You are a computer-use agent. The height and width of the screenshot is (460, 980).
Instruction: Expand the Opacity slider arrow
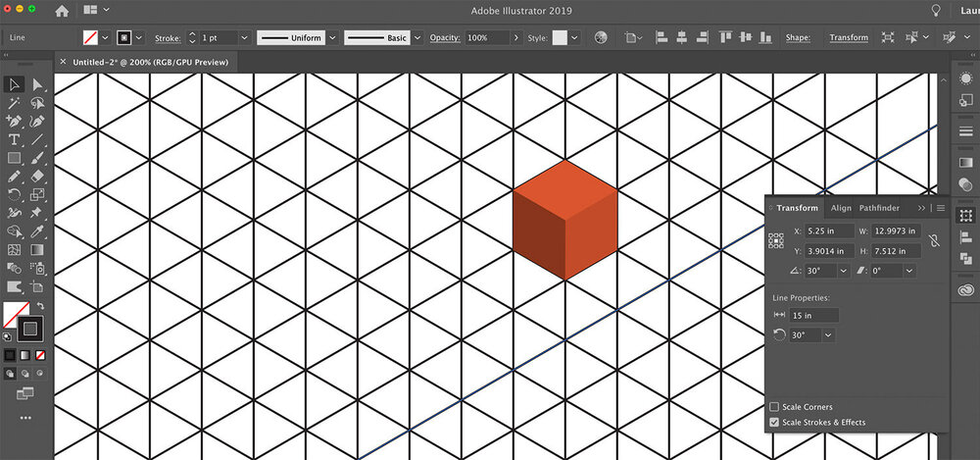tap(516, 37)
